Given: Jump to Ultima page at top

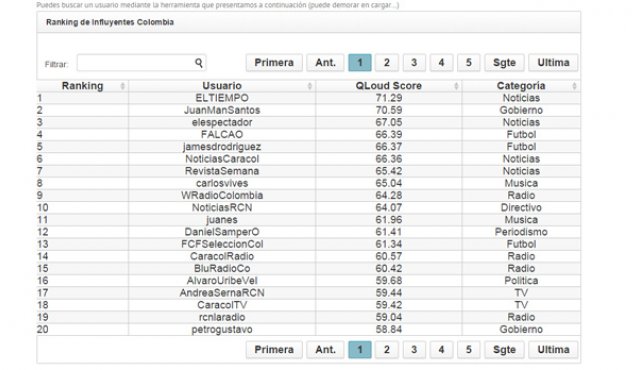Looking at the screenshot, I should point(553,63).
